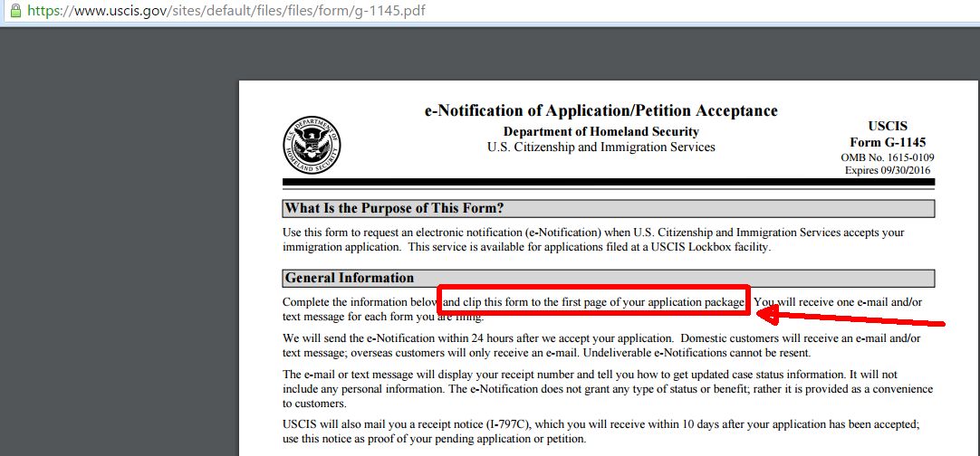The width and height of the screenshot is (980, 456).
Task: Click the 'General Information' section heading
Action: pos(350,278)
